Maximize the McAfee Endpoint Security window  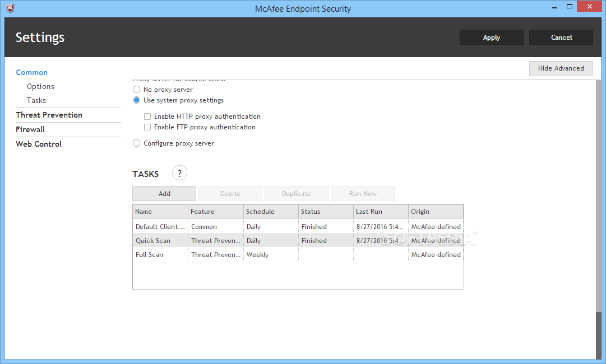(x=570, y=7)
